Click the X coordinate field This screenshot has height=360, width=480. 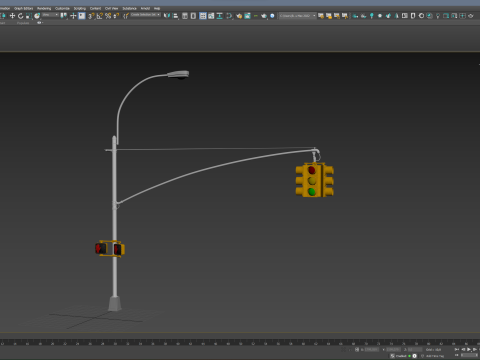pos(372,349)
